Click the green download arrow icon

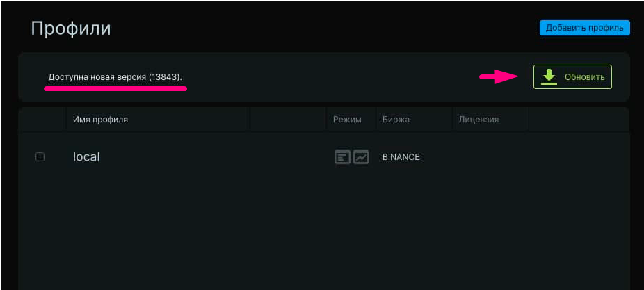[549, 76]
